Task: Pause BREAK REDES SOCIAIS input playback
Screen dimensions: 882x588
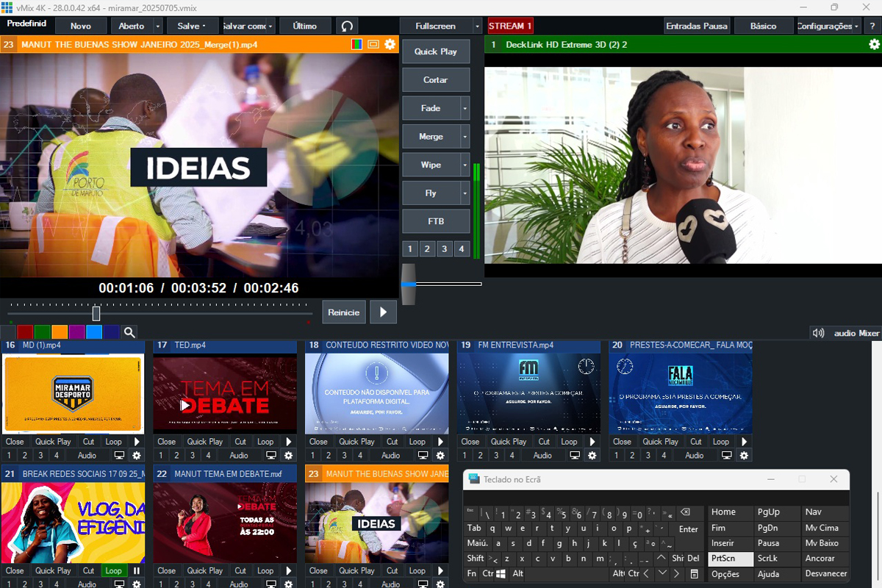Action: [136, 570]
